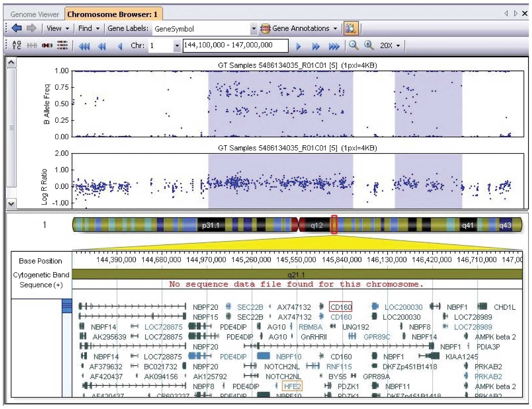Step right with single blue arrow

coord(298,47)
